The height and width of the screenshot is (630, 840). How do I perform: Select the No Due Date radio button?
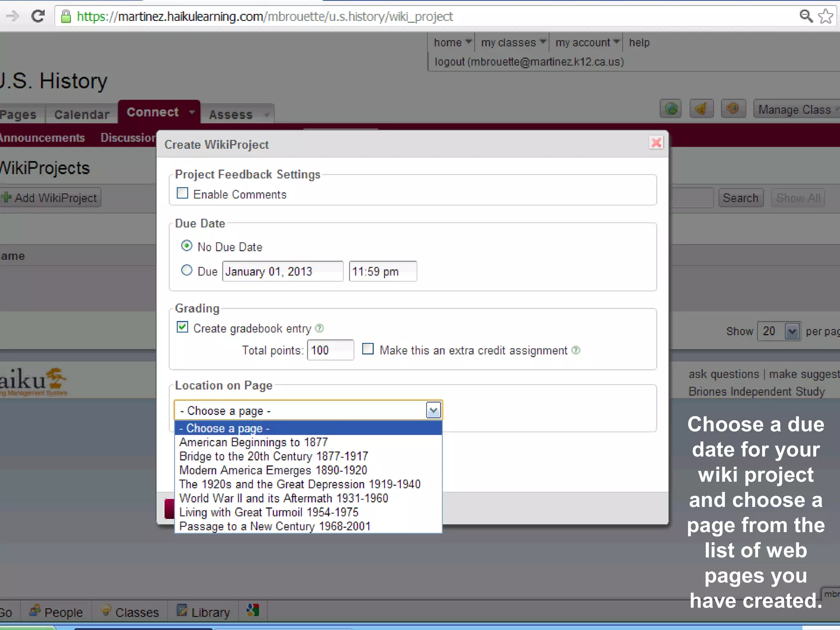tap(187, 246)
